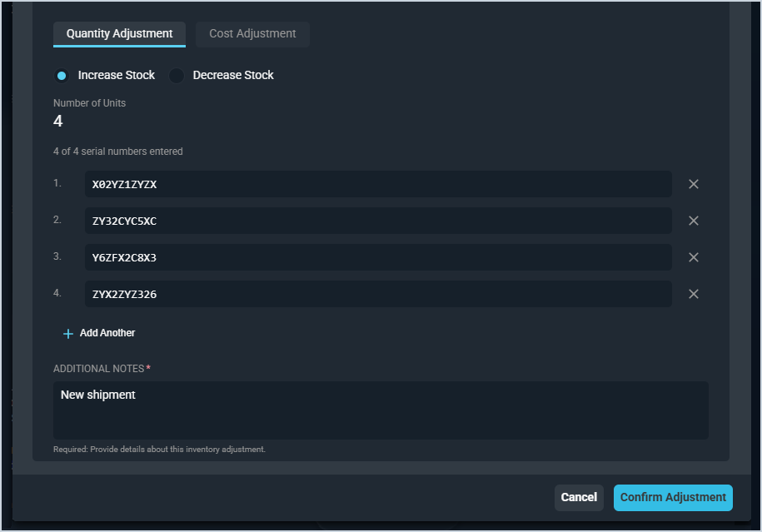Focus the second serial number input
This screenshot has height=532, width=762.
click(378, 221)
